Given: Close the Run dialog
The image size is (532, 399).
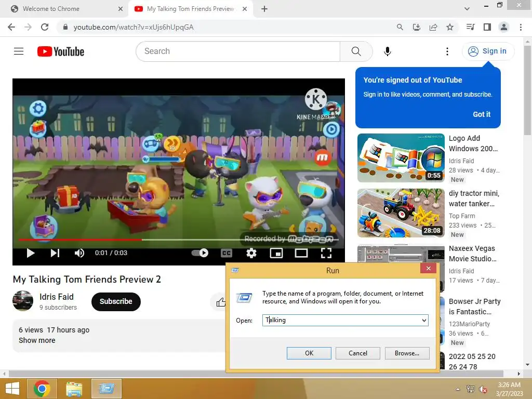Looking at the screenshot, I should click(429, 269).
